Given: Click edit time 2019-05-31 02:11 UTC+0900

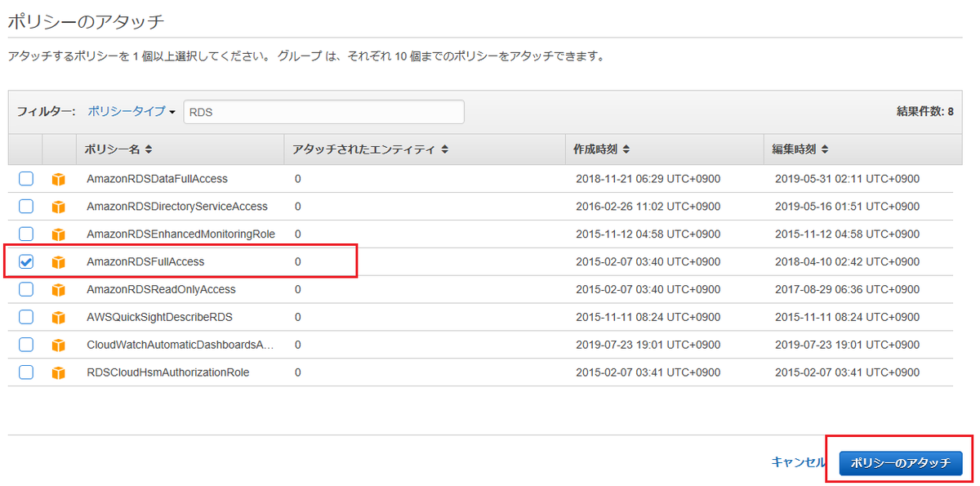Looking at the screenshot, I should 847,179.
